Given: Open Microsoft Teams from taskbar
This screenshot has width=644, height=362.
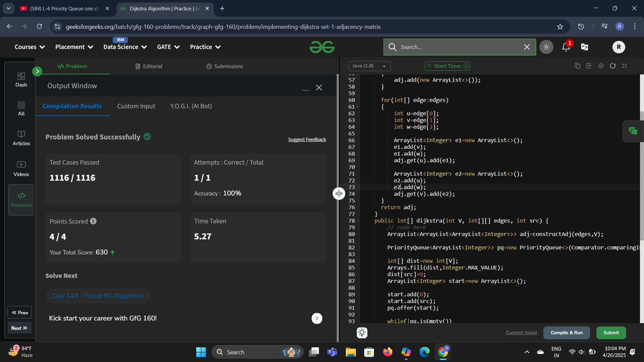Looking at the screenshot, I should (332, 352).
